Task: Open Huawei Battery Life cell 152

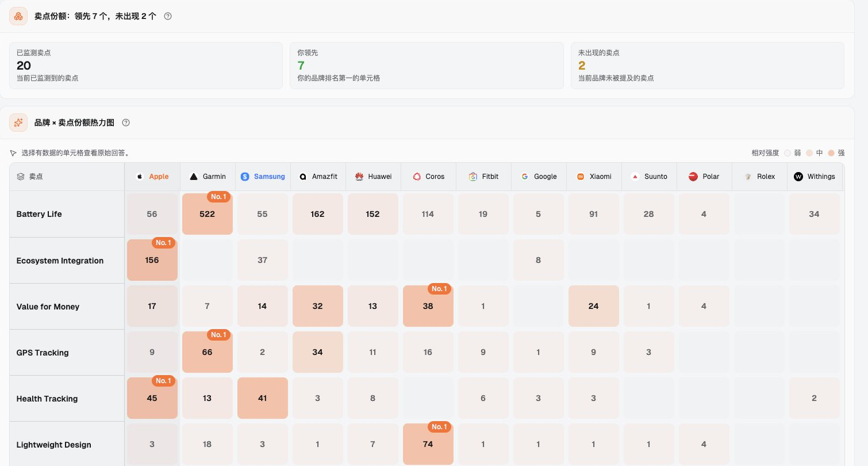Action: (373, 214)
